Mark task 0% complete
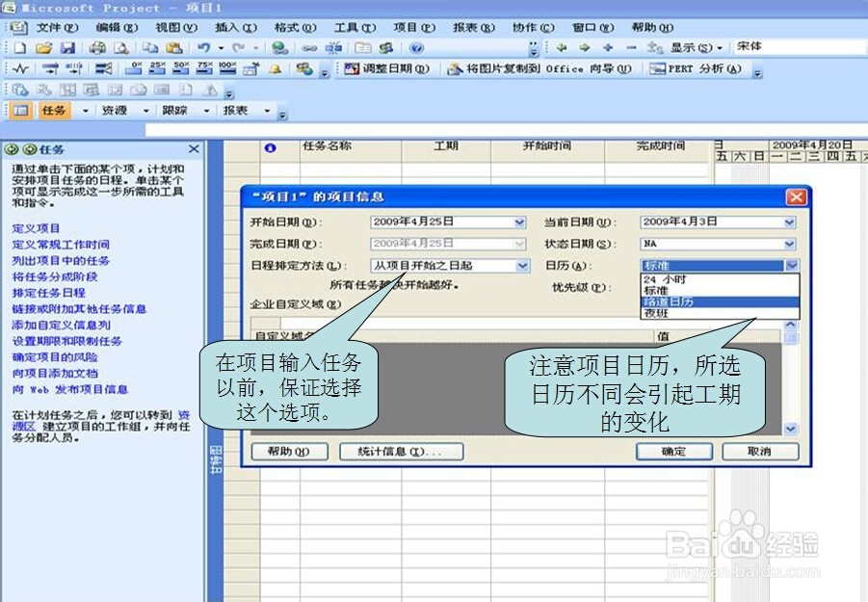This screenshot has height=602, width=868. [x=133, y=68]
